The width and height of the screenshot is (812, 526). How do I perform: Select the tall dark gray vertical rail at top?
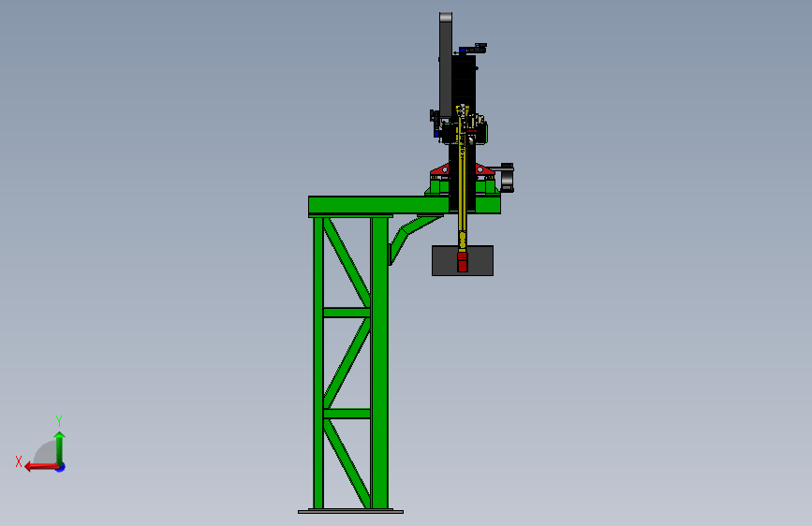(x=446, y=65)
